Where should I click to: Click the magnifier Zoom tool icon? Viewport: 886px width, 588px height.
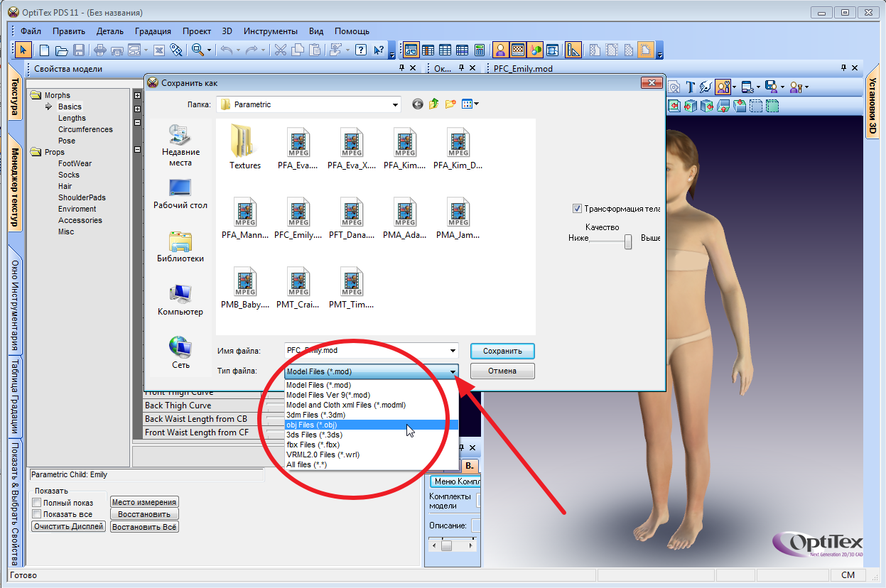point(198,50)
